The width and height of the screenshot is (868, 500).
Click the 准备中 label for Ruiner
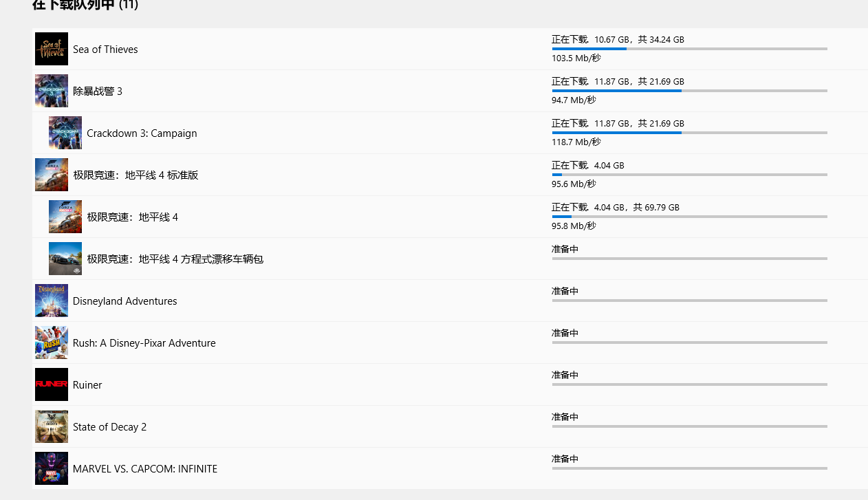[x=565, y=375]
